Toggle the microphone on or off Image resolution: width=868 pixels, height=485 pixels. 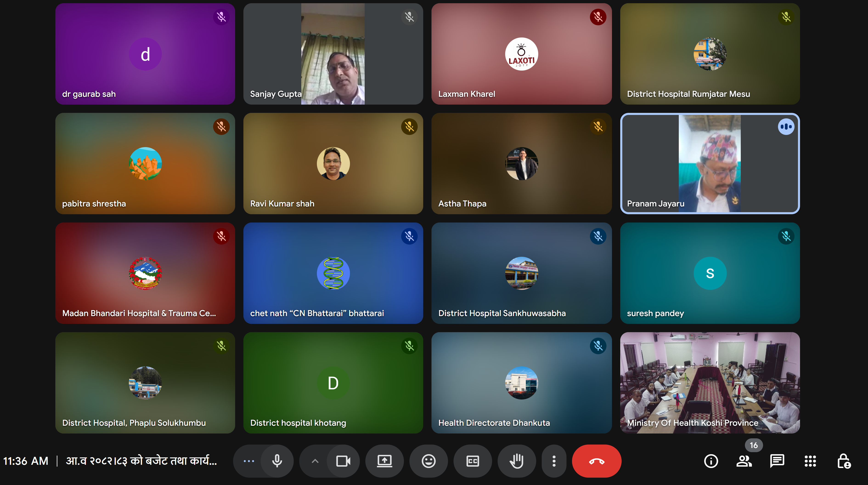coord(277,461)
